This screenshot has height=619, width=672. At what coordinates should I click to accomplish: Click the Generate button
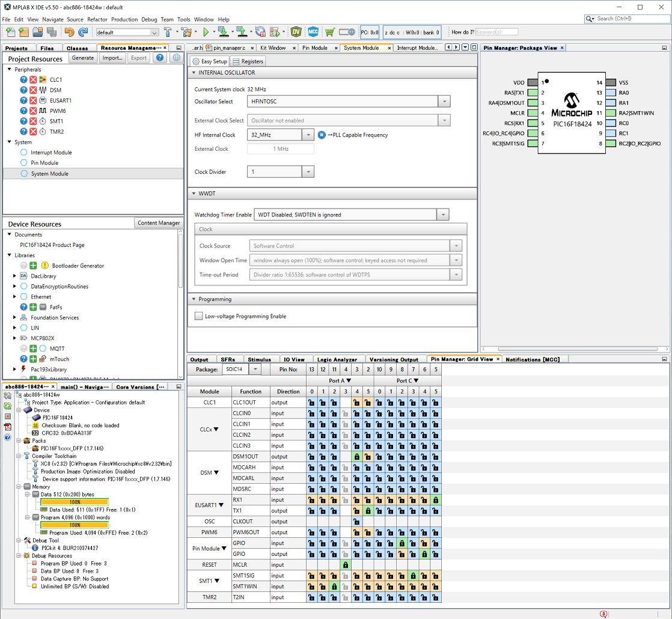pos(83,58)
